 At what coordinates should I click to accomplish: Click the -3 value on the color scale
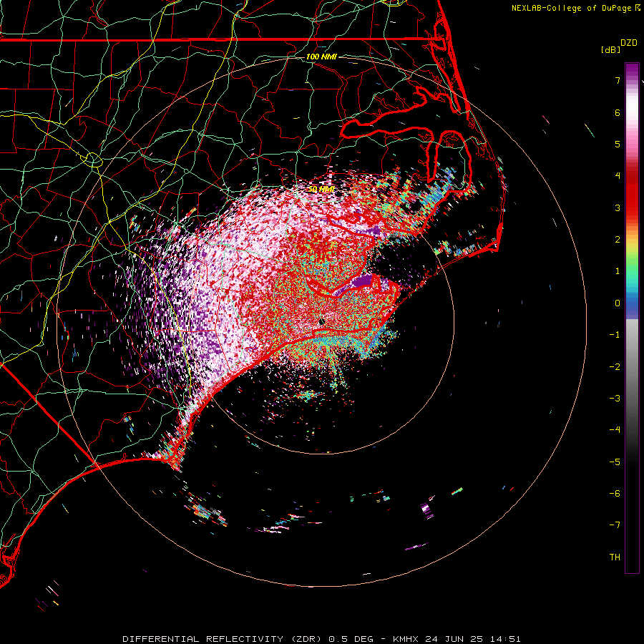pos(615,399)
